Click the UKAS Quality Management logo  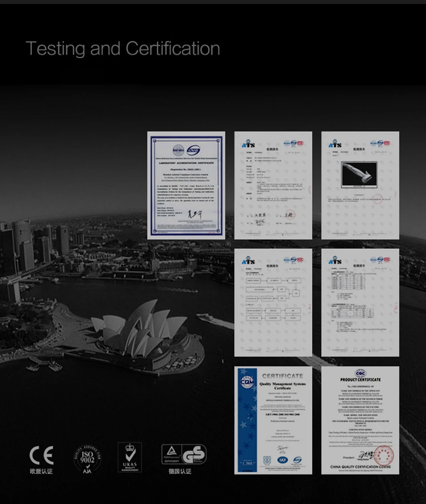[130, 457]
